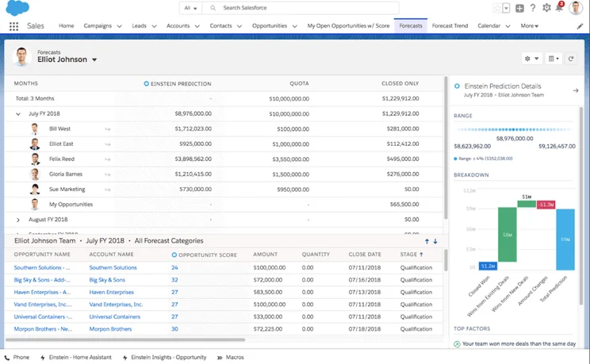Open the Macros utility

point(230,357)
